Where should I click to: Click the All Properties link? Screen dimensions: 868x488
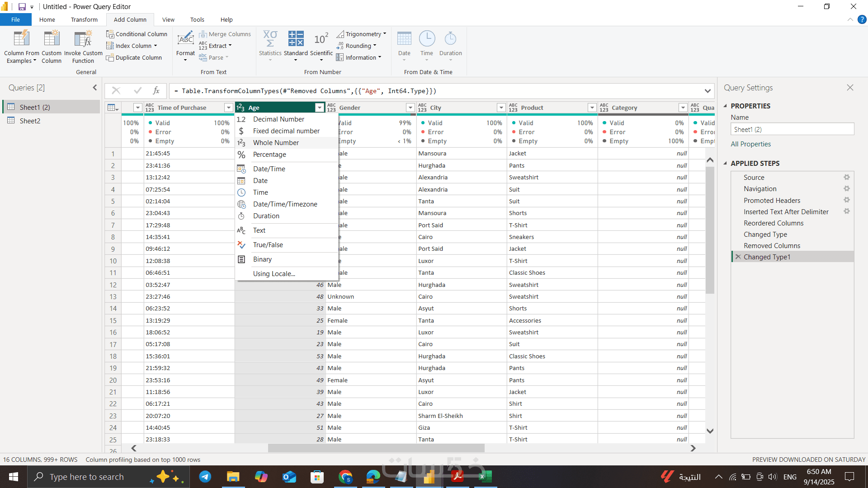[750, 144]
